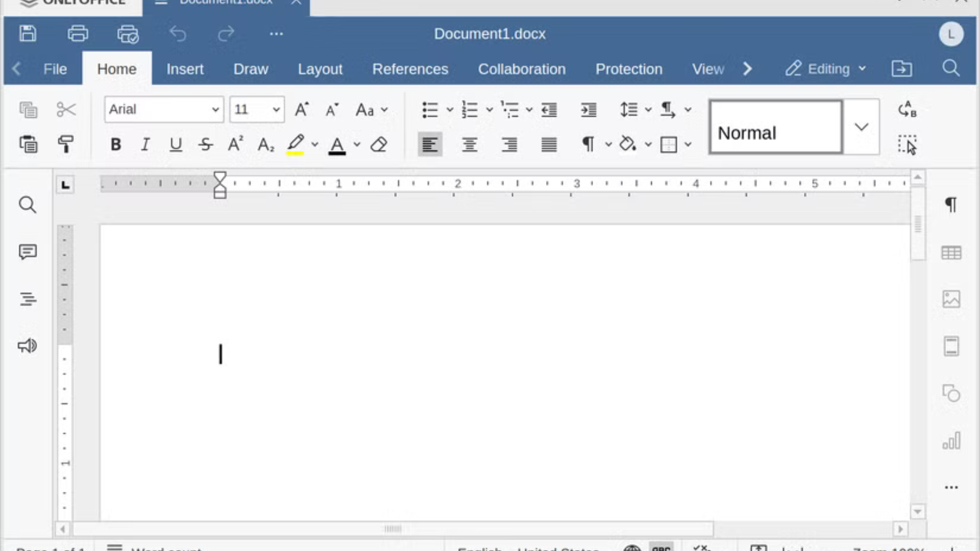Toggle bold formatting
The height and width of the screenshot is (551, 980).
pyautogui.click(x=116, y=144)
